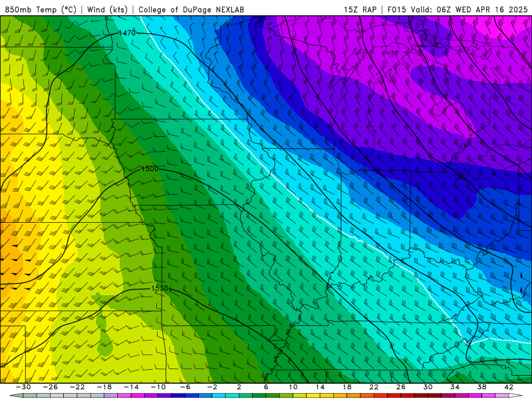Click the left arrow end of the color bar
The height and width of the screenshot is (399, 532).
(16, 396)
